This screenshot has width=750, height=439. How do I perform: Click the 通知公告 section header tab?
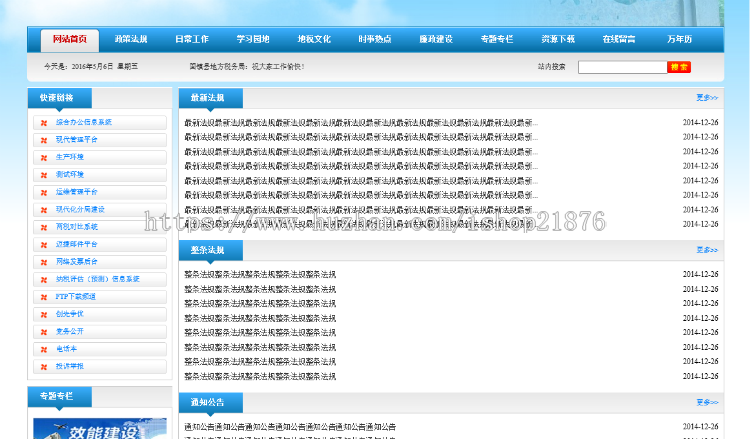(210, 403)
